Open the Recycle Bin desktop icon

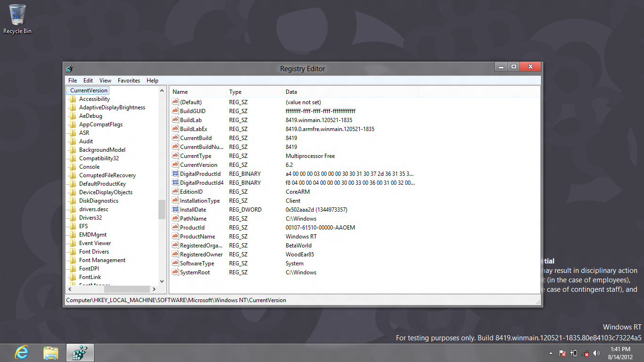point(17,19)
